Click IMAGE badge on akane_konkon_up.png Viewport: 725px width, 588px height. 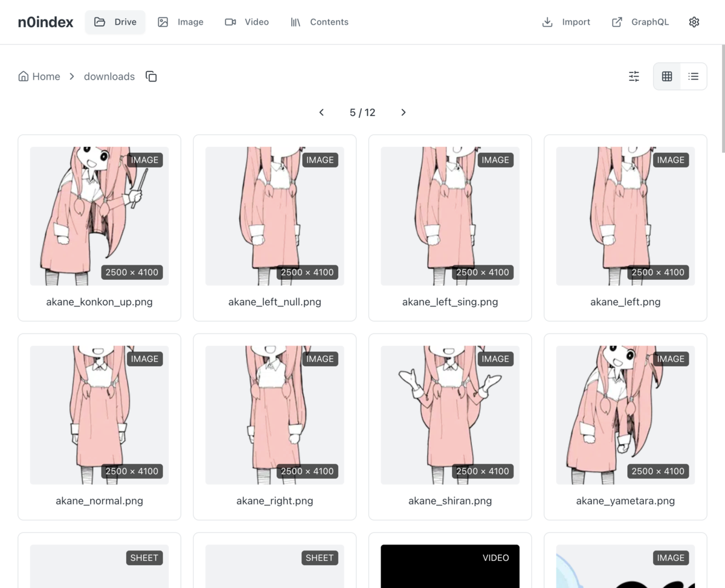click(144, 160)
